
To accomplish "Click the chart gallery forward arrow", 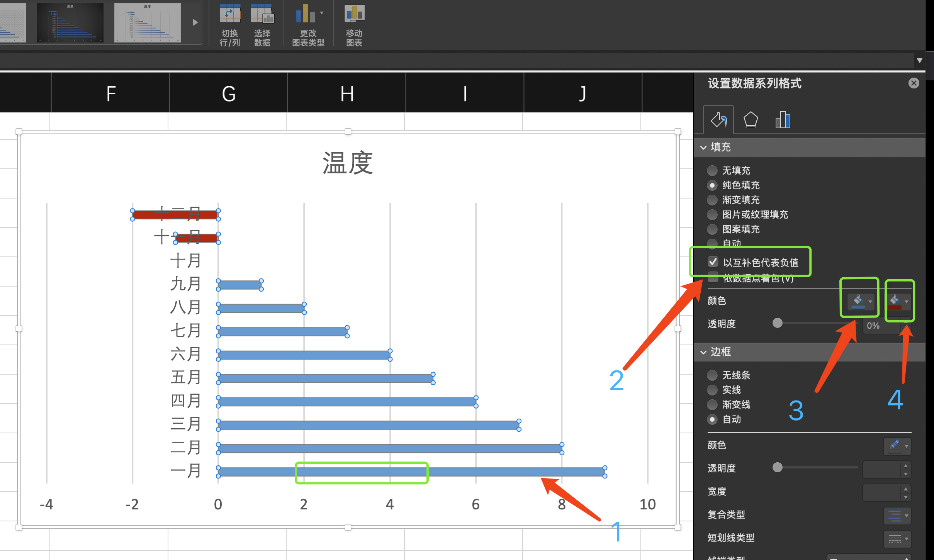I will [x=195, y=22].
